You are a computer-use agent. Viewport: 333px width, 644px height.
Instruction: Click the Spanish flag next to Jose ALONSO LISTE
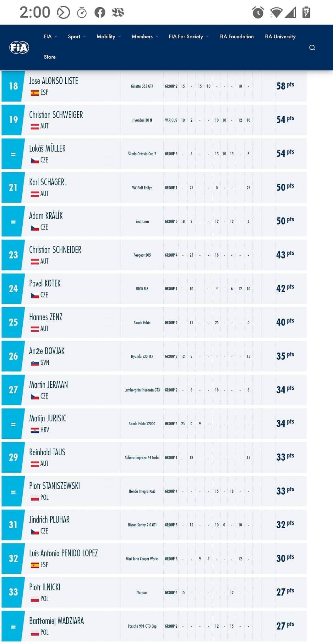pyautogui.click(x=35, y=93)
